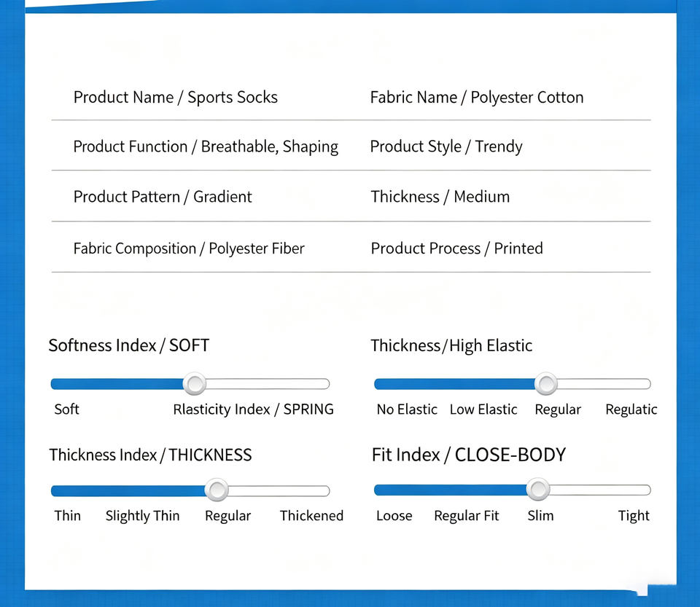Select the 'Loose' fit label
Screen dimensions: 700x607
click(394, 516)
